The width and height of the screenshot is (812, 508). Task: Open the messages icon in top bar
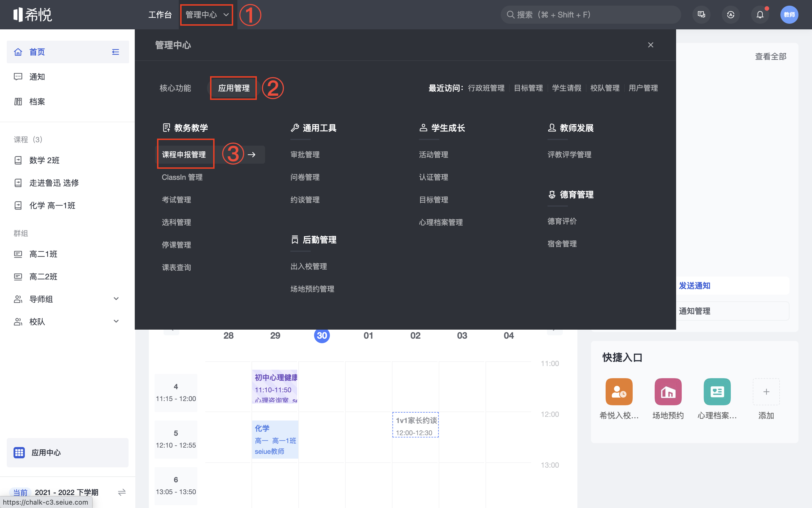click(x=701, y=15)
